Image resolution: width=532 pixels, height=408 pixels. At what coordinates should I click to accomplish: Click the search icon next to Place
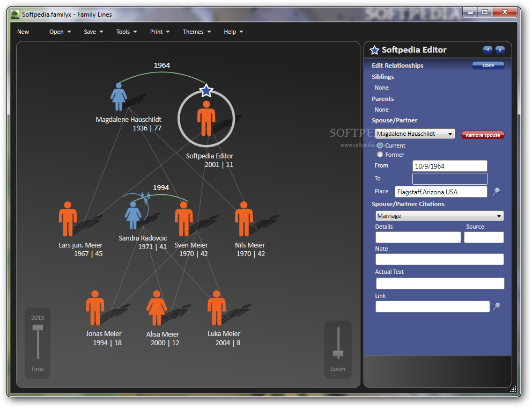[x=497, y=191]
